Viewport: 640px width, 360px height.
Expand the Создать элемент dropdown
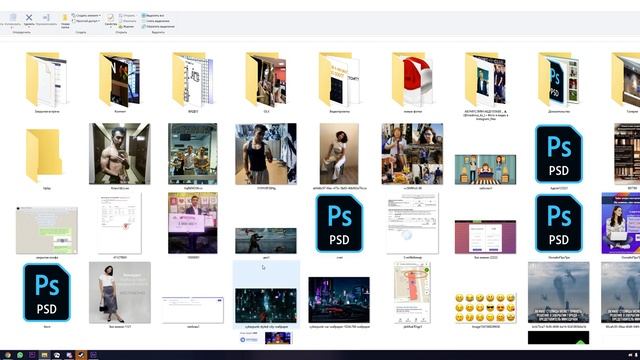(x=86, y=15)
